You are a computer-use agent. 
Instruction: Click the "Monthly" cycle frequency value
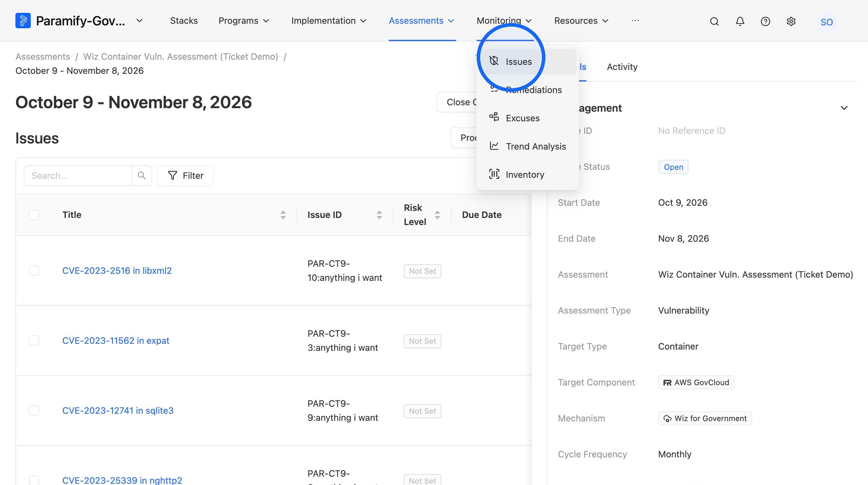pyautogui.click(x=674, y=454)
